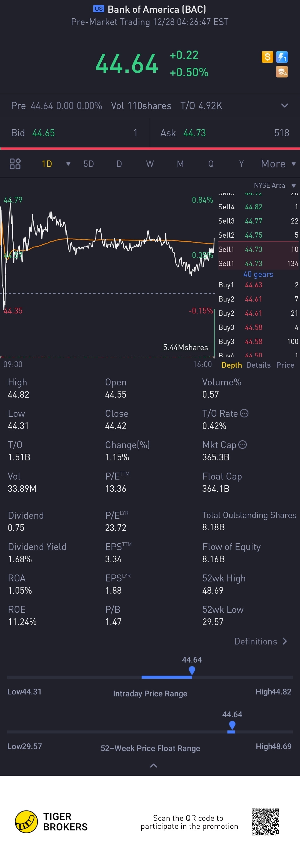Tap the Mkt Cap info icon
The width and height of the screenshot is (300, 868).
(242, 445)
